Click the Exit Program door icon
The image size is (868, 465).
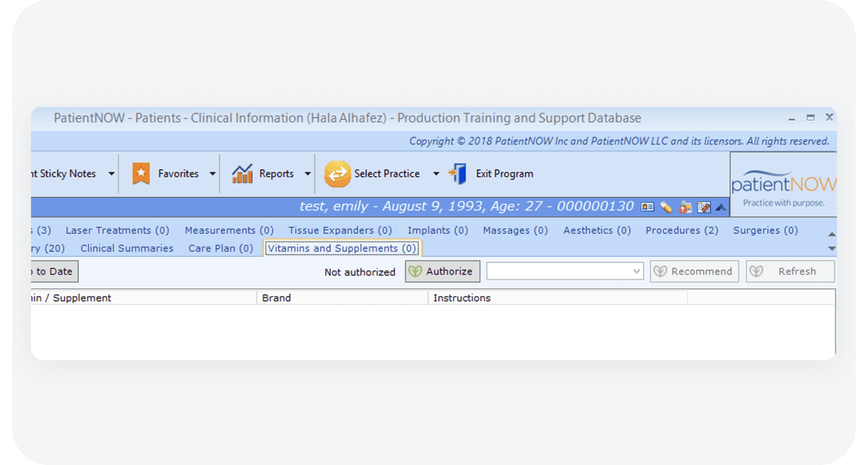coord(458,174)
